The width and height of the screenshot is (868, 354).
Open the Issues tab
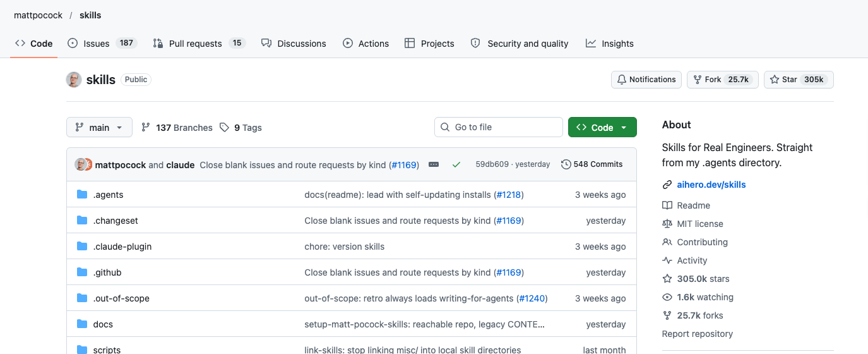(101, 44)
